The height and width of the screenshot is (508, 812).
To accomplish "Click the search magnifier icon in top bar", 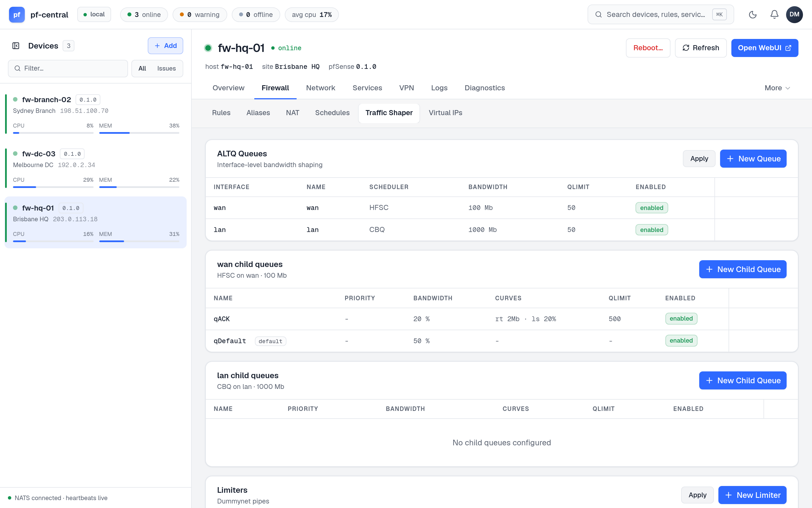I will click(598, 14).
